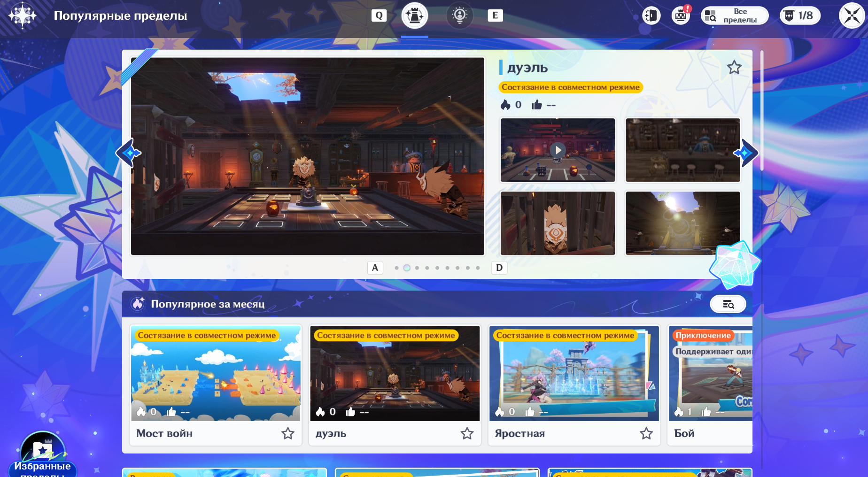The image size is (868, 477).
Task: Click the Приключение tag on Бой card
Action: 703,335
